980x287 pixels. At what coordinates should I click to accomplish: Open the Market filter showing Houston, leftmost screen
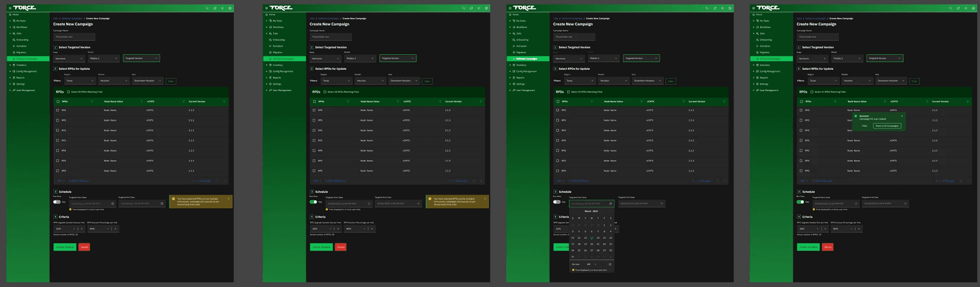pyautogui.click(x=114, y=81)
